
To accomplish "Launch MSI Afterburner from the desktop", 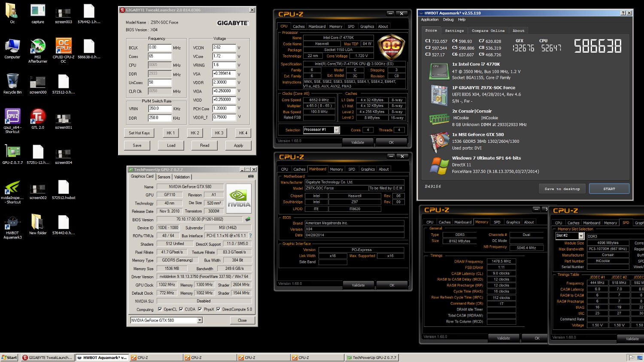I will [38, 51].
